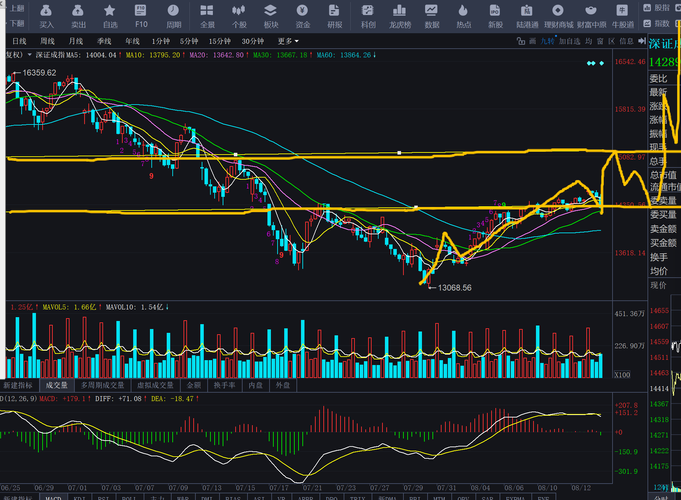Click the 加自选 add-to-watchlist button
Viewport: 681px width, 500px height.
[x=569, y=41]
